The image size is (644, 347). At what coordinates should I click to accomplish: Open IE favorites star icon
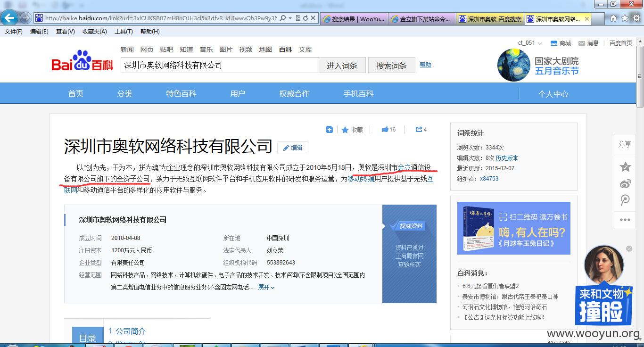coord(625,18)
